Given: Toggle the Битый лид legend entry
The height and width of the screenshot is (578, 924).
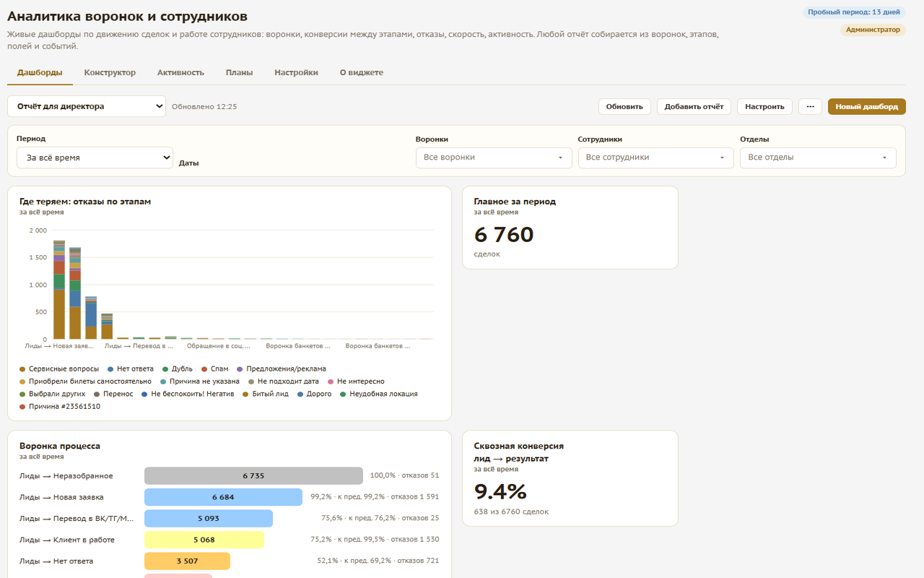Looking at the screenshot, I should click(x=266, y=394).
